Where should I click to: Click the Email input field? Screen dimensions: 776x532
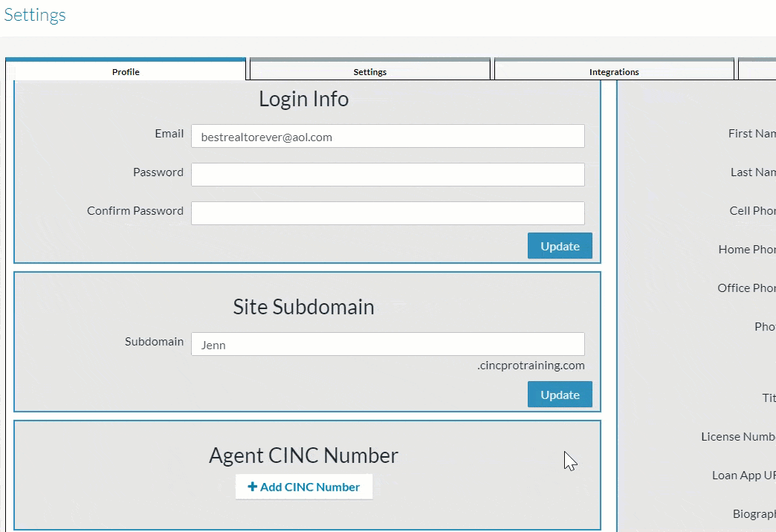[x=387, y=137]
